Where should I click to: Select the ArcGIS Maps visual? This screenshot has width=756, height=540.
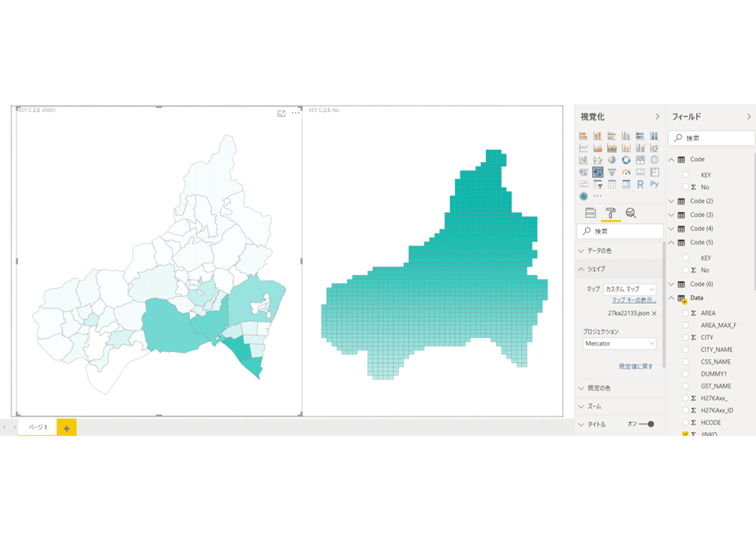coord(583,196)
